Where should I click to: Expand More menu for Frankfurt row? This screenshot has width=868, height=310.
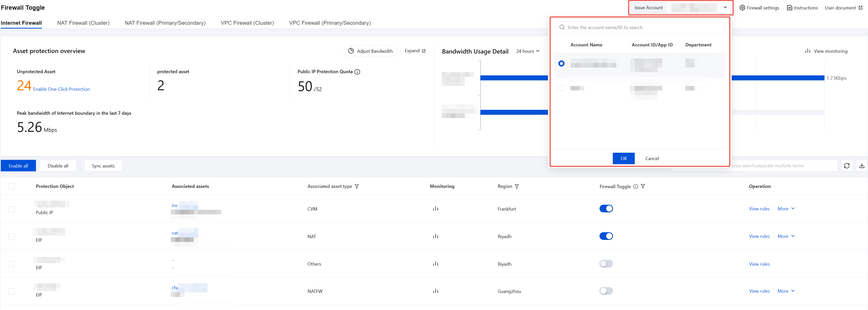(786, 209)
